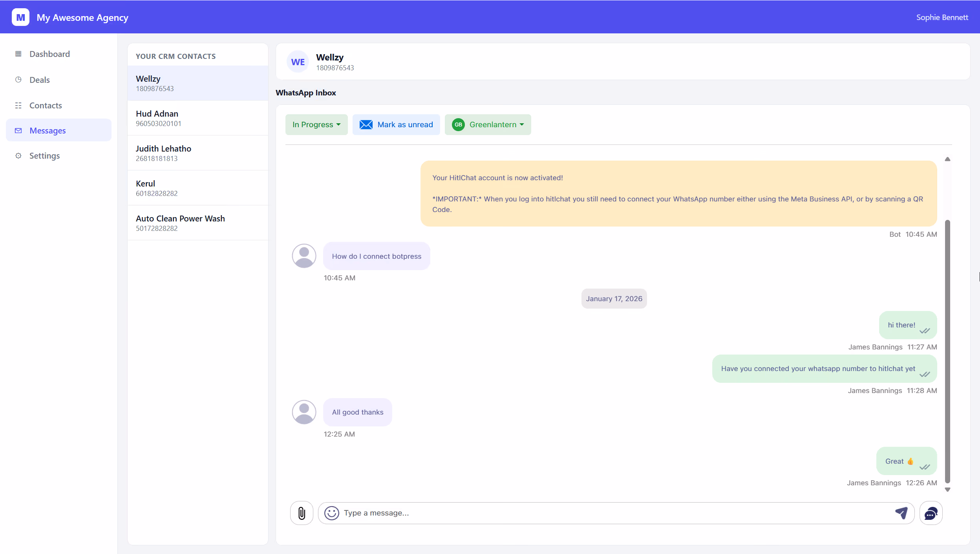Click the My Awesome Agency logo icon
Image resolution: width=980 pixels, height=554 pixels.
click(20, 17)
